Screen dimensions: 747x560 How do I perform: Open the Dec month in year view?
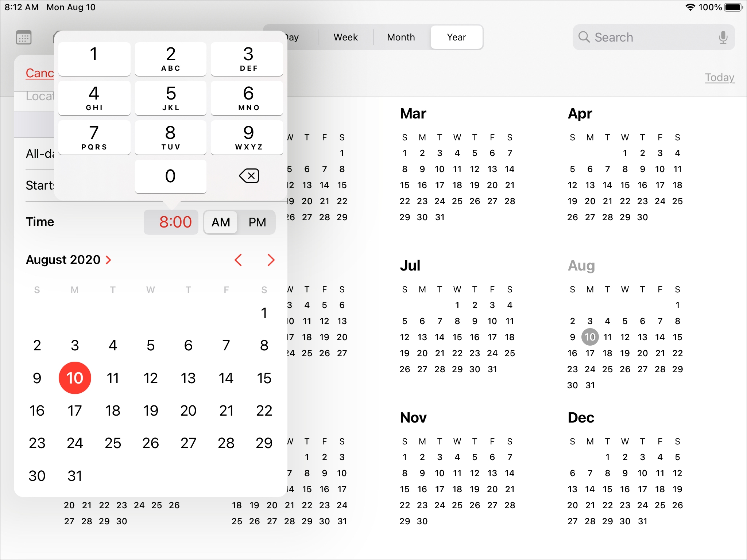click(581, 418)
